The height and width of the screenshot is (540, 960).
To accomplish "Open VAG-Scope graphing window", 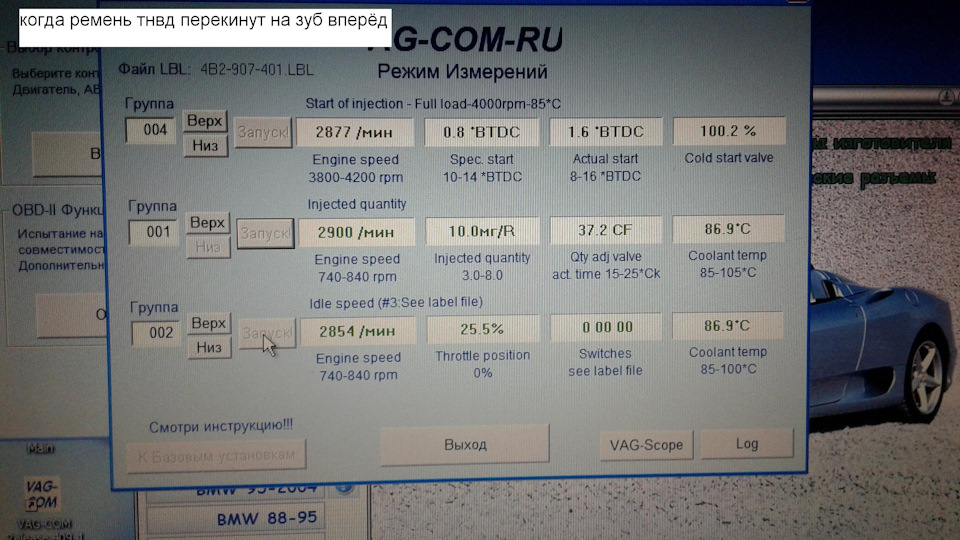I will (646, 445).
